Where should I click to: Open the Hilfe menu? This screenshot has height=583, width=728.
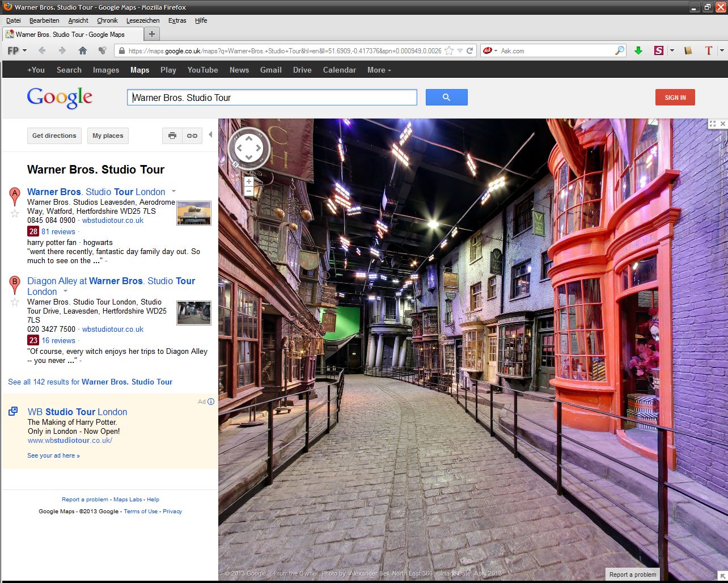[201, 20]
